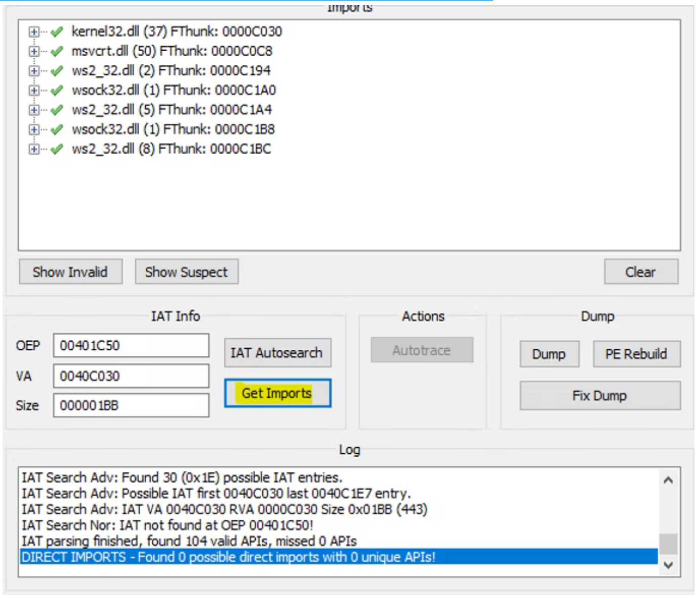The width and height of the screenshot is (700, 598).
Task: Click green checkmark icon beside msvcrt.dll
Action: tap(57, 52)
